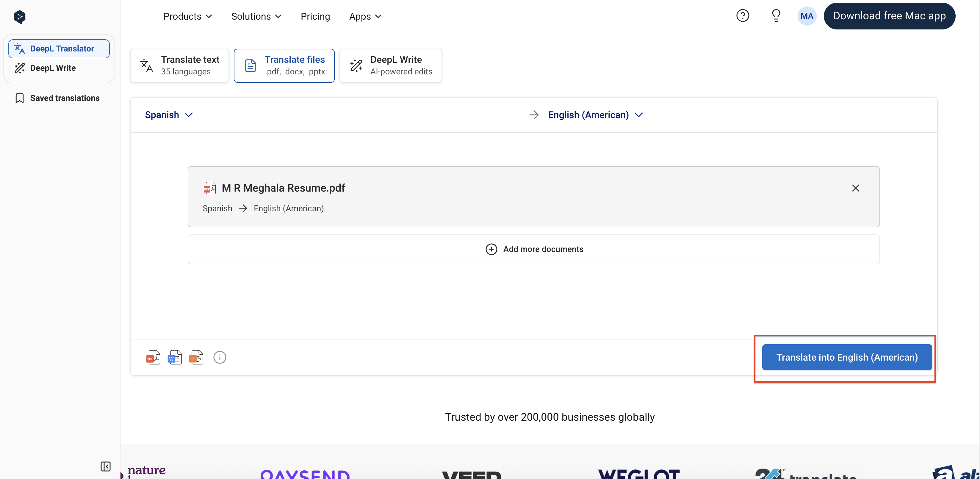Open the Pricing page
Viewport: 980px width, 479px height.
[315, 16]
